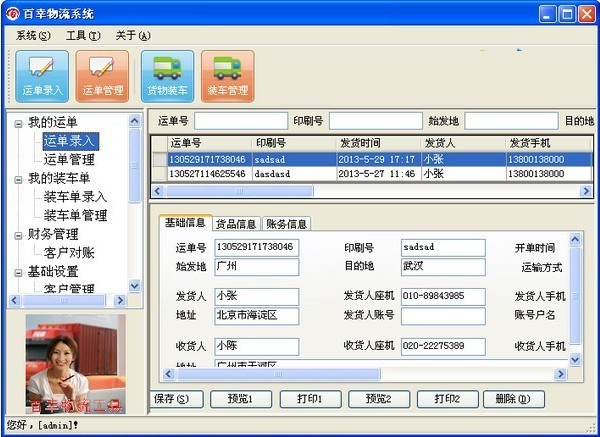The image size is (600, 437).
Task: Click the app logo in title bar
Action: (12, 14)
